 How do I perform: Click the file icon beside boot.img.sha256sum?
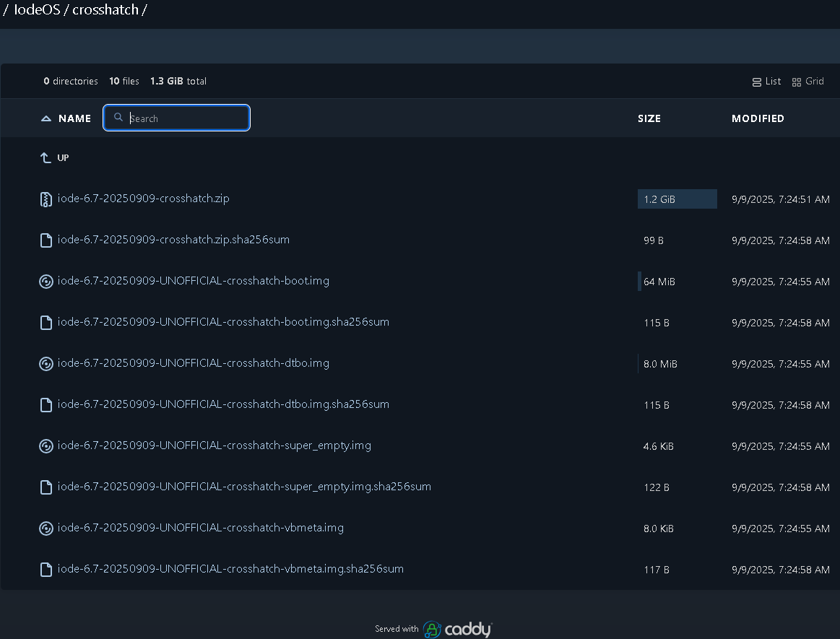coord(46,323)
